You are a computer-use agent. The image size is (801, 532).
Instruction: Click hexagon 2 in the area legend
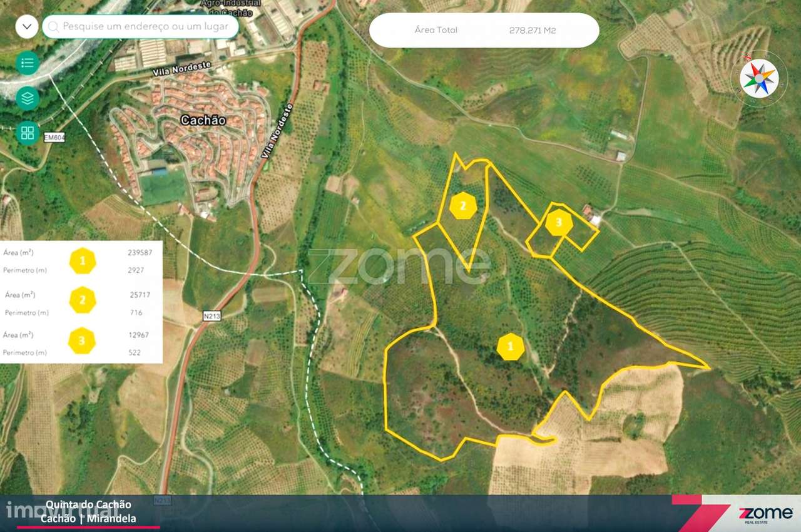coord(82,301)
